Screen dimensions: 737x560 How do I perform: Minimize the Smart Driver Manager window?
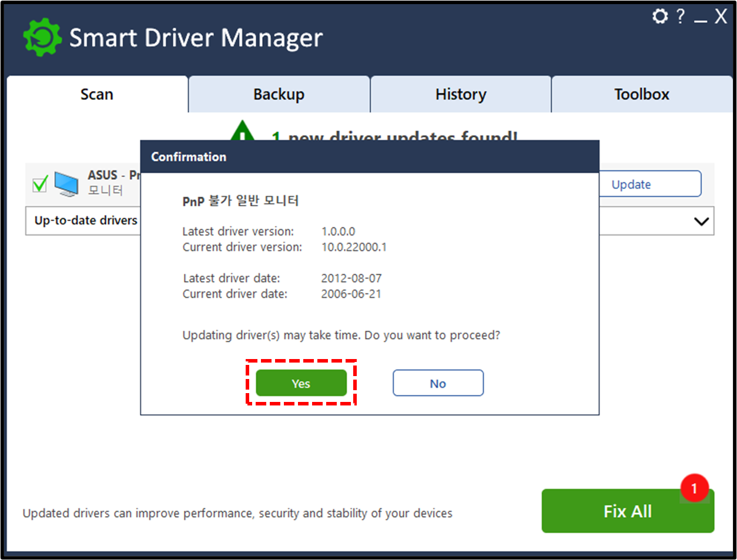pos(700,21)
